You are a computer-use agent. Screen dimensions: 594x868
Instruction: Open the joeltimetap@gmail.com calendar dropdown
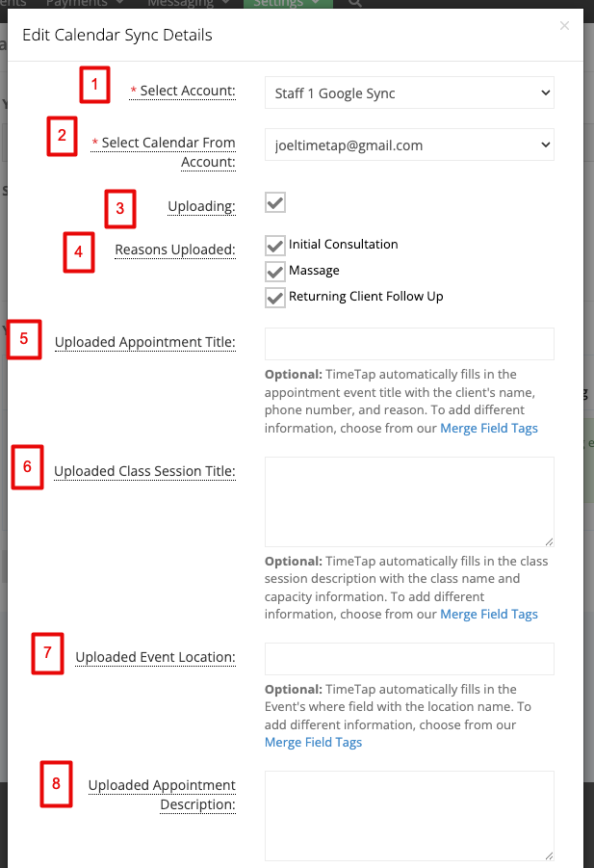coord(409,145)
